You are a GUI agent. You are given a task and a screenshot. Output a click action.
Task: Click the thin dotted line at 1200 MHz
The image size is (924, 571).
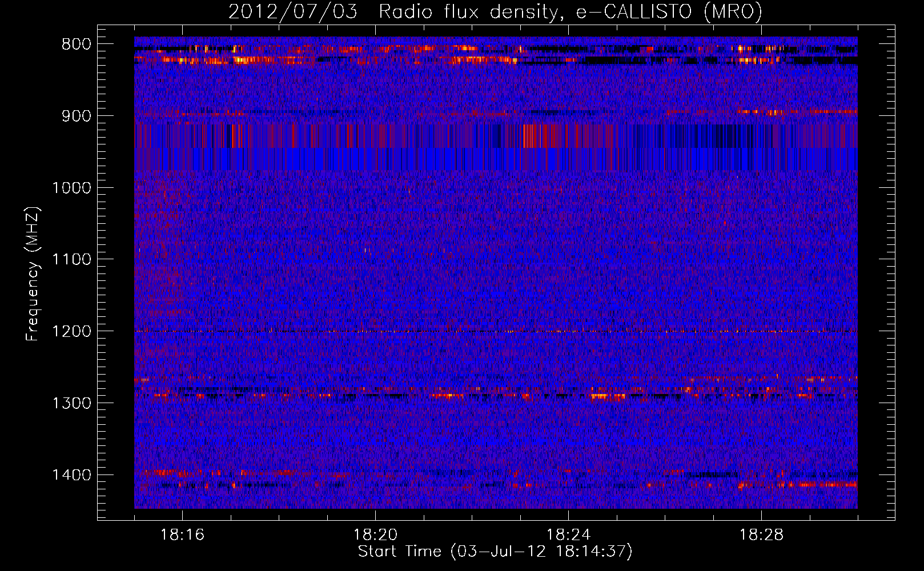[496, 331]
